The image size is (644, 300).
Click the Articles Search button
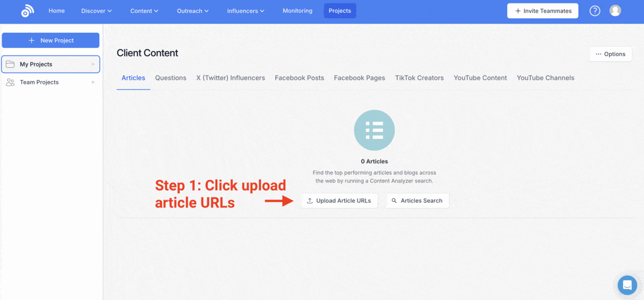point(417,201)
